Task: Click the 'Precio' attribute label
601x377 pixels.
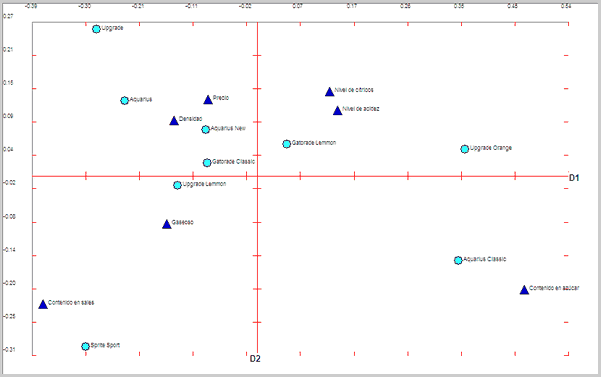Action: [221, 98]
